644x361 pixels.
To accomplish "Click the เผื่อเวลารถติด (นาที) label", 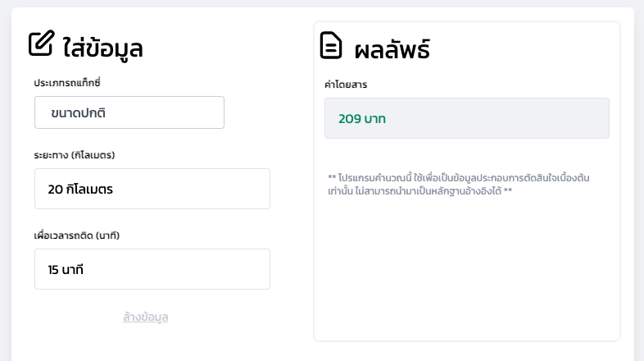I will pyautogui.click(x=77, y=235).
